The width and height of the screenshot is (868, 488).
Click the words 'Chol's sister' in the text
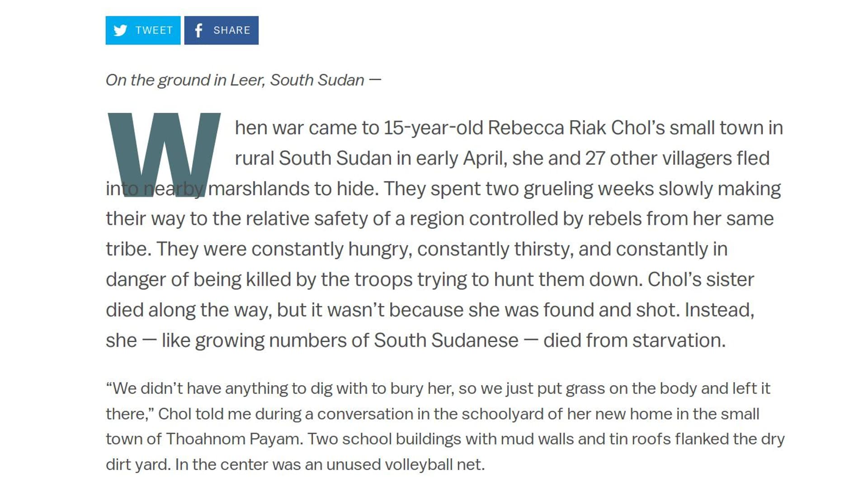701,280
